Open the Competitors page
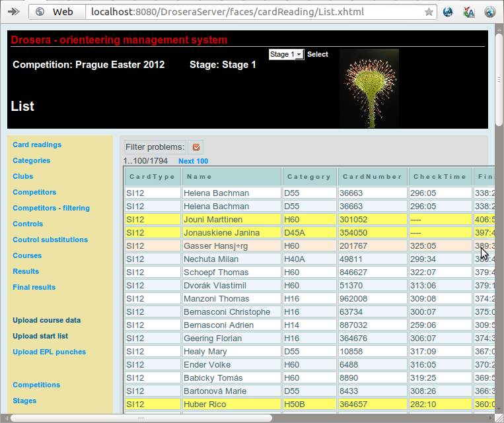The height and width of the screenshot is (423, 504). (34, 192)
